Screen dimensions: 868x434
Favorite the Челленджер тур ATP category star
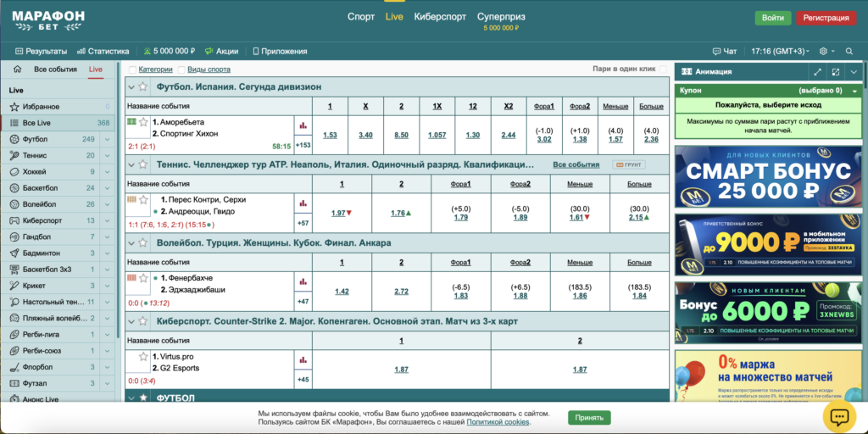click(143, 164)
